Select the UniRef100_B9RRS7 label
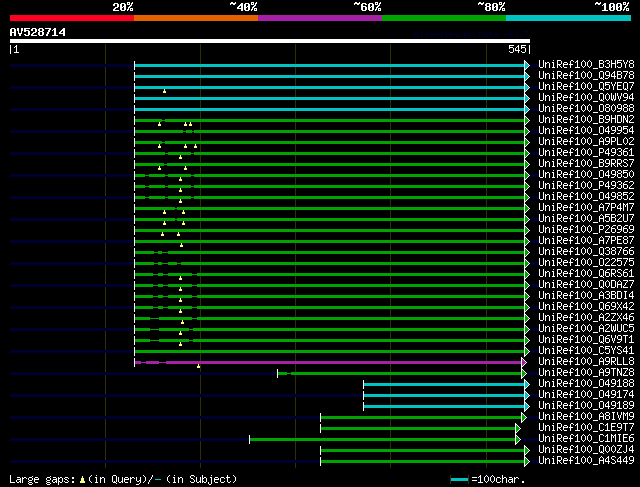The image size is (640, 487). coord(586,164)
